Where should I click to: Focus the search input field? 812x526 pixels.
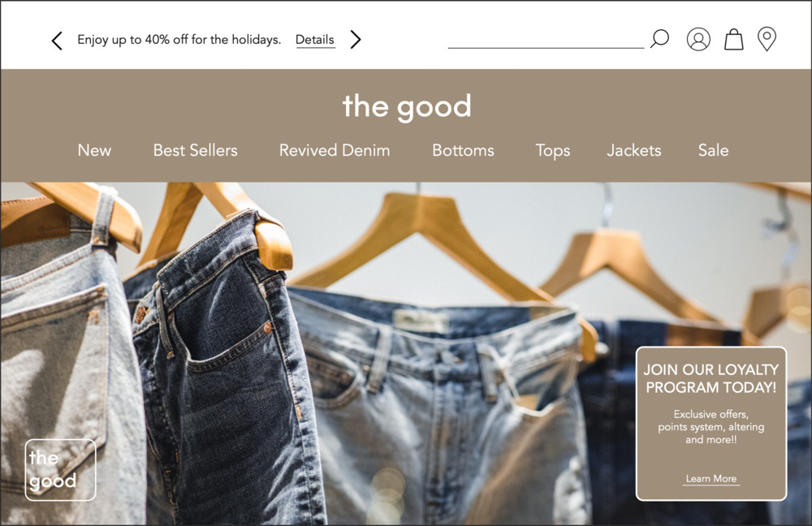(x=546, y=39)
